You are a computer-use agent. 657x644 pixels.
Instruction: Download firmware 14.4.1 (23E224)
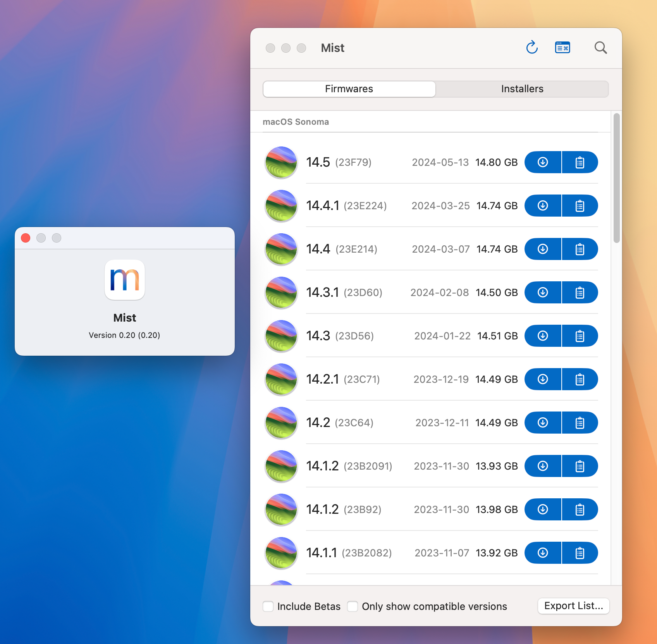point(543,205)
